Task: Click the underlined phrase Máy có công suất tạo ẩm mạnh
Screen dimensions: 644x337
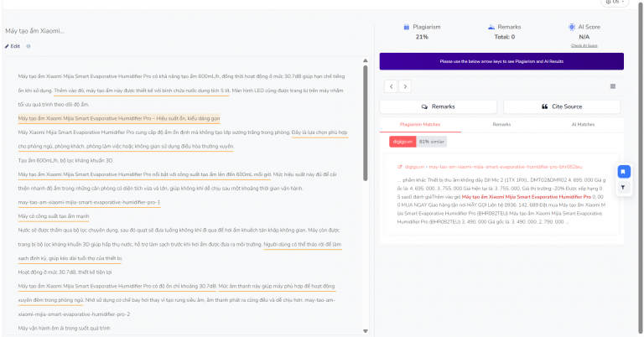Action: (x=54, y=216)
